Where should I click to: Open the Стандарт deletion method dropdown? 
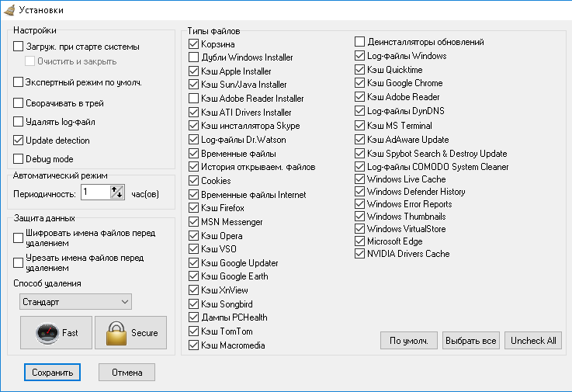point(75,302)
